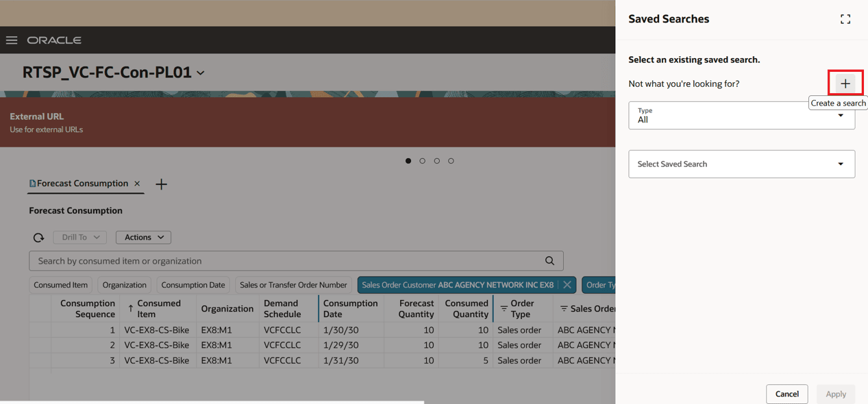868x404 pixels.
Task: Click VC-EX8-CS-Bike in sequence row 1
Action: [157, 330]
